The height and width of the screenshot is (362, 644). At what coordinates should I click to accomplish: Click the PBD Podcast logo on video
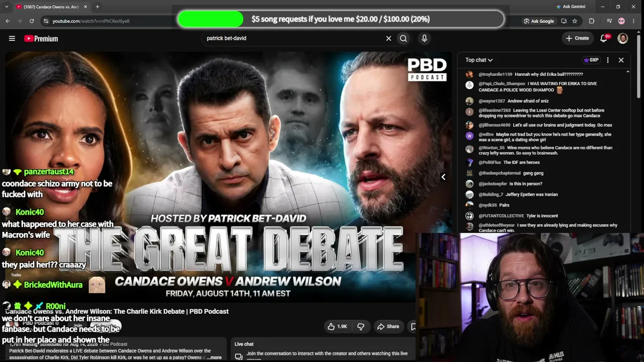[427, 69]
